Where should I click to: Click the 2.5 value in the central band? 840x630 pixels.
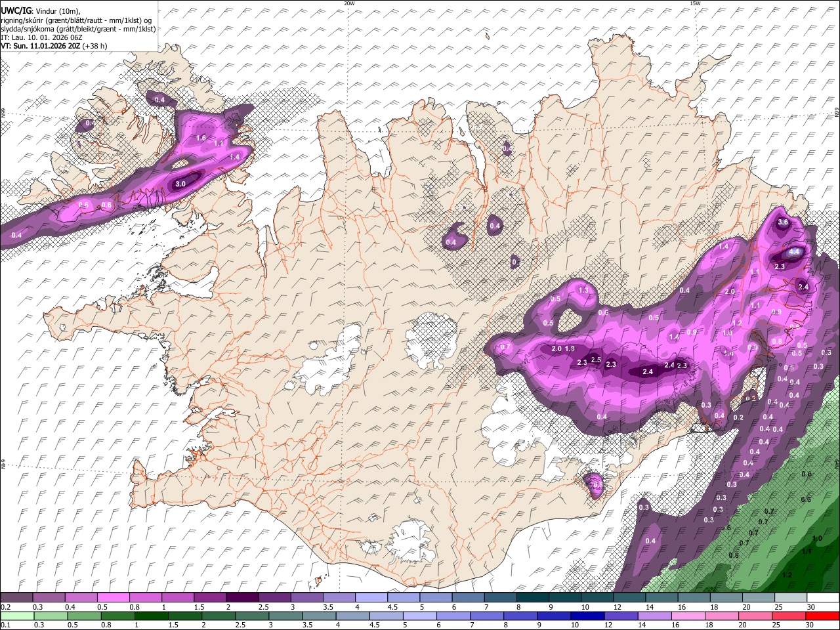[x=596, y=360]
